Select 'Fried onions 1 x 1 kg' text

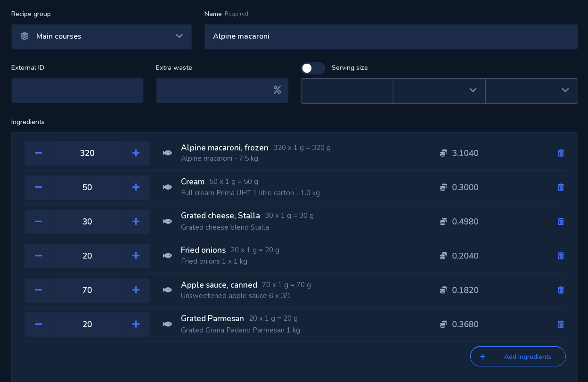tap(214, 261)
